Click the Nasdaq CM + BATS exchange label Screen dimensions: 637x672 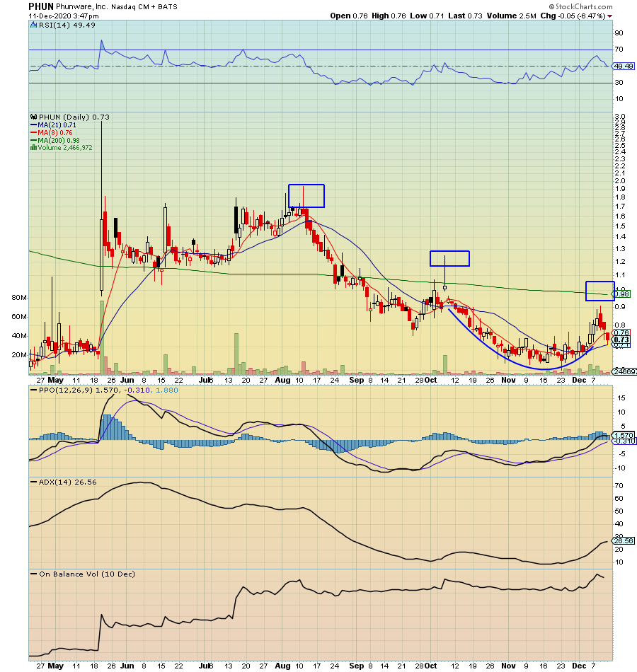coord(144,7)
